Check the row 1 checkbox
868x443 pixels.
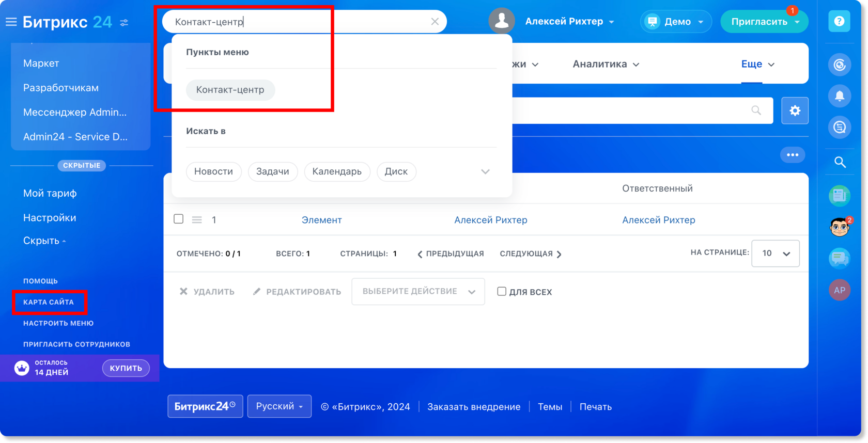click(x=179, y=219)
